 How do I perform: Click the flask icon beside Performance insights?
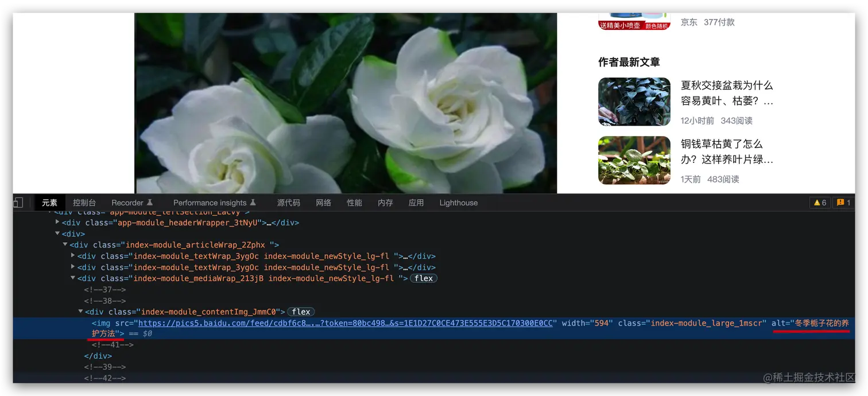pyautogui.click(x=253, y=203)
